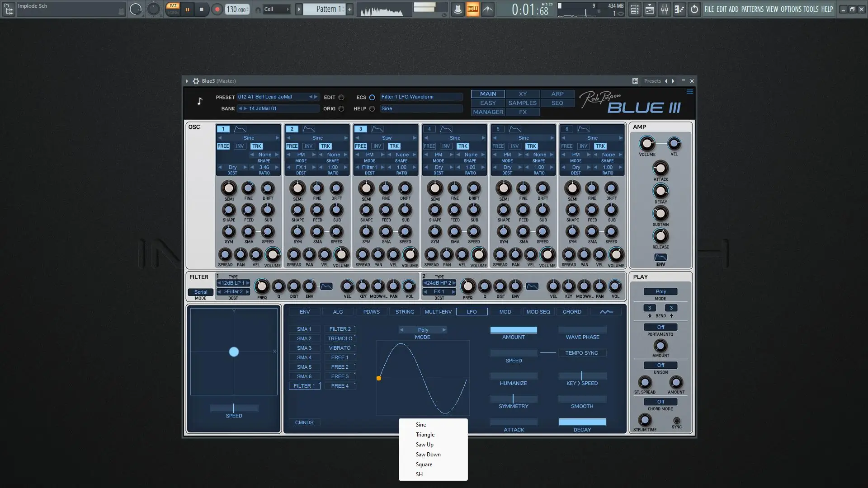Click the plugin settings gear icon
This screenshot has height=488, width=868.
196,81
